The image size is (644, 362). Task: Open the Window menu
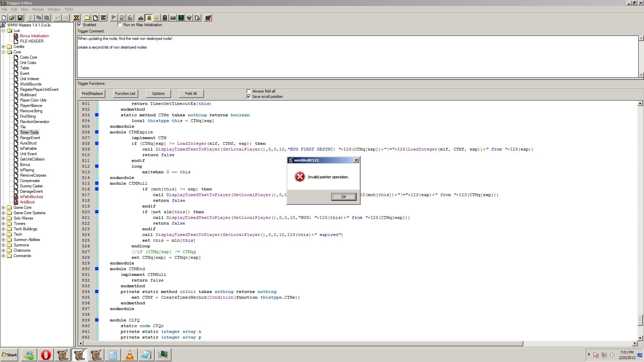point(54,9)
